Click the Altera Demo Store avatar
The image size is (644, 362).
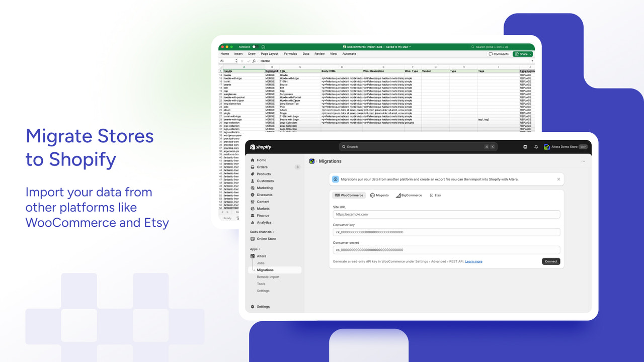coord(547,147)
